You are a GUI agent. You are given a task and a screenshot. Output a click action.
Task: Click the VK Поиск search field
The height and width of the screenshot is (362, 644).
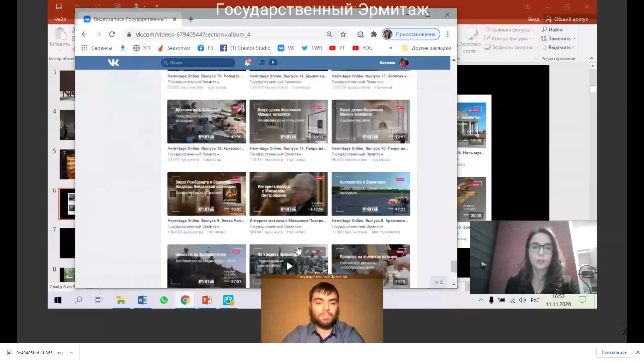[x=198, y=63]
